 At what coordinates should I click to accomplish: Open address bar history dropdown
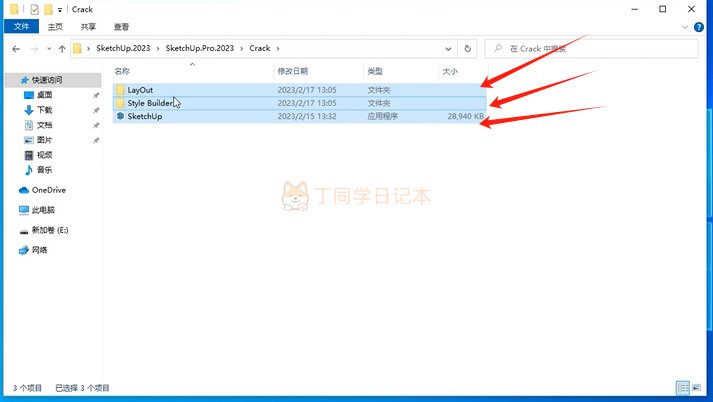coord(448,49)
